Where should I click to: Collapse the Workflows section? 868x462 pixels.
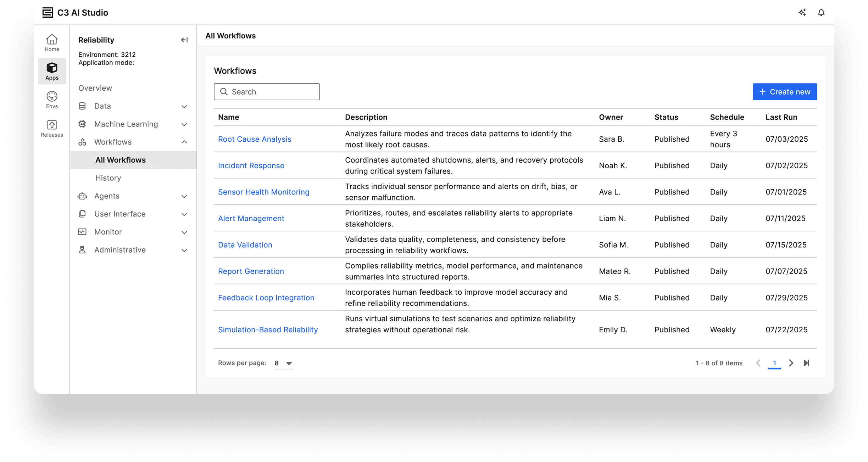133,142
